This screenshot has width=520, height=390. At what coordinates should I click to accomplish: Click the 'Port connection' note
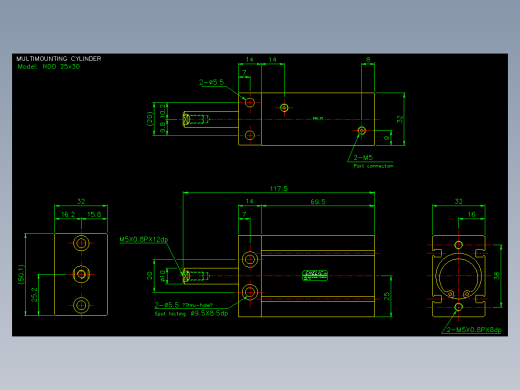pos(373,166)
